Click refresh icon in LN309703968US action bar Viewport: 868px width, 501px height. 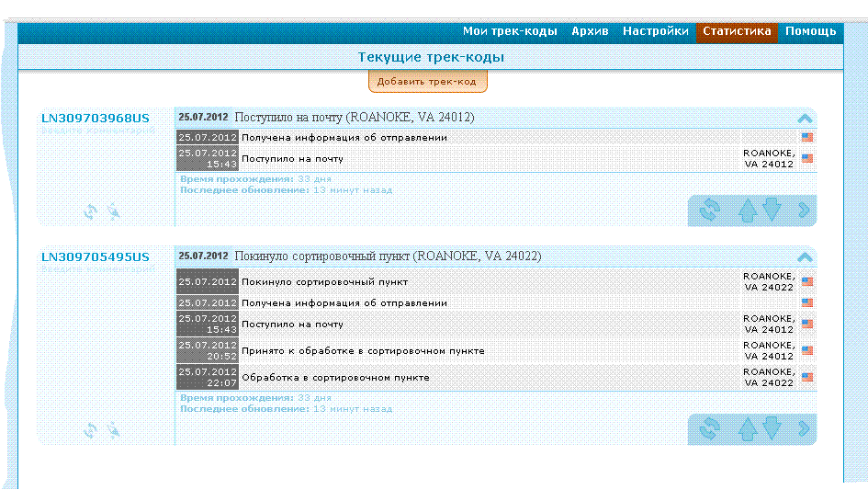[x=709, y=211]
